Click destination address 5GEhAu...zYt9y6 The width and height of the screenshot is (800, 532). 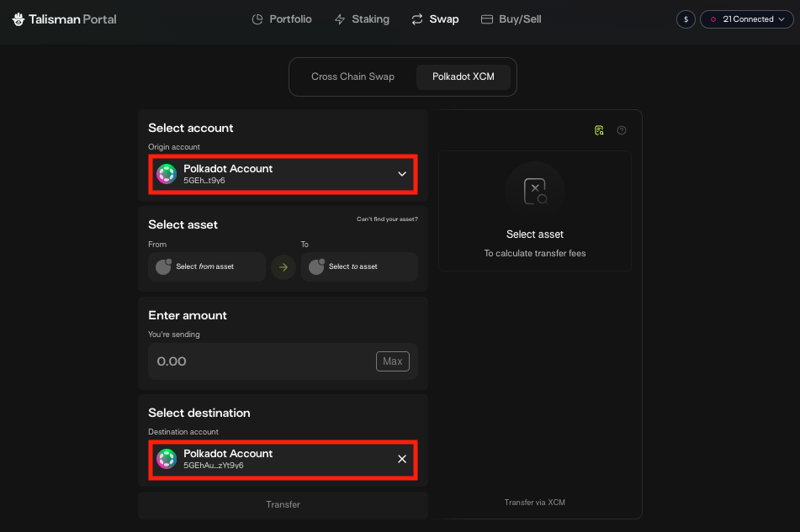(214, 466)
